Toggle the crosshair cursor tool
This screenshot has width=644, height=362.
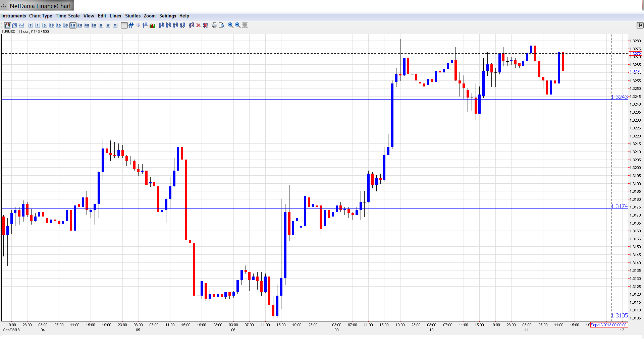click(124, 25)
